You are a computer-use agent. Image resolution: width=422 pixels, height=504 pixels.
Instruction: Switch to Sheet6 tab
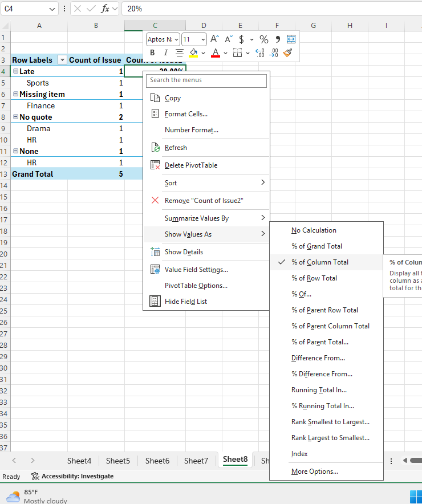pos(157,461)
